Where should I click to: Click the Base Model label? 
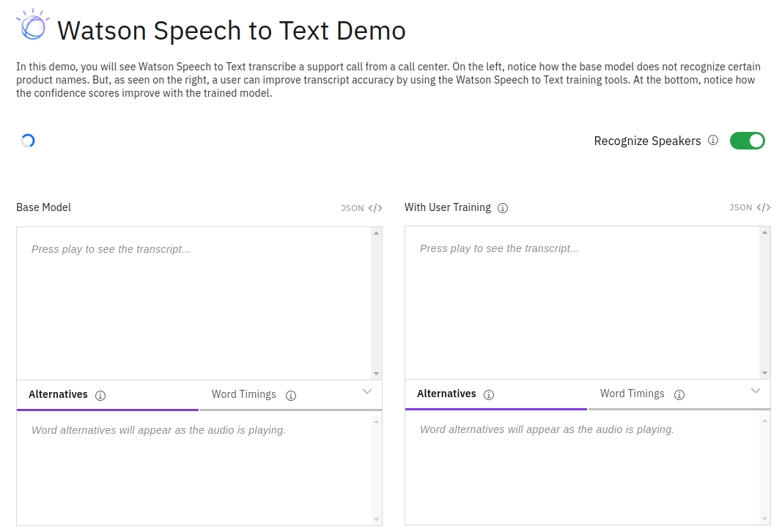pos(43,207)
